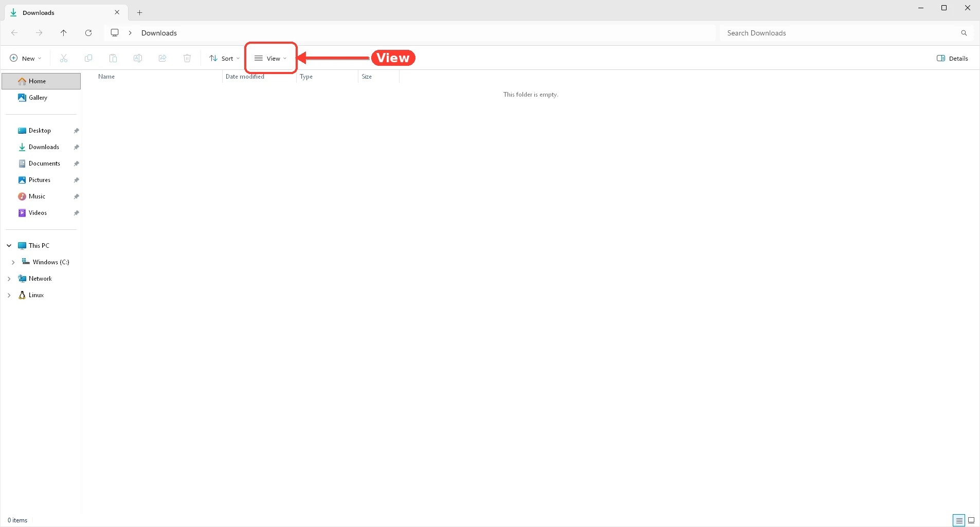This screenshot has height=527, width=980.
Task: Refresh the Downloads folder
Action: click(x=88, y=33)
